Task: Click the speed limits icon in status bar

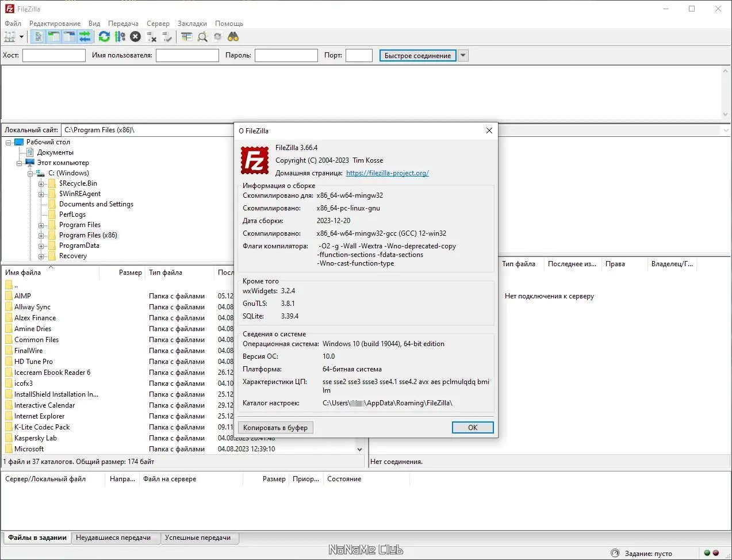Action: (616, 554)
